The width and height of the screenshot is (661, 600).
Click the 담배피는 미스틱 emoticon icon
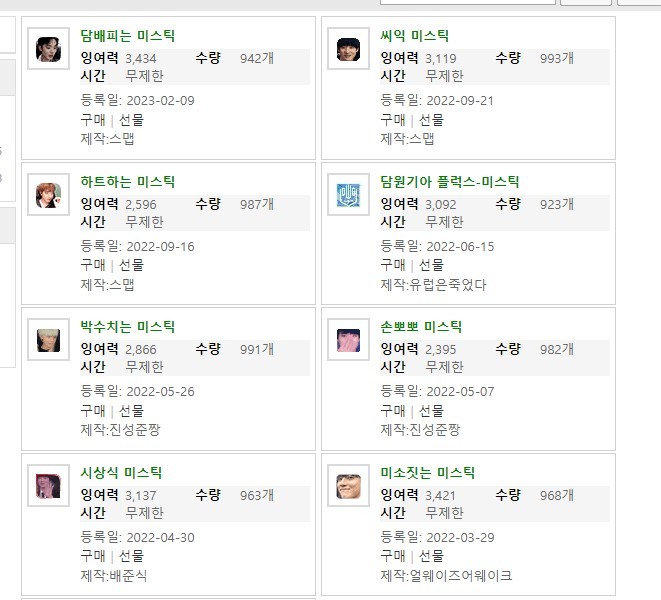[47, 48]
